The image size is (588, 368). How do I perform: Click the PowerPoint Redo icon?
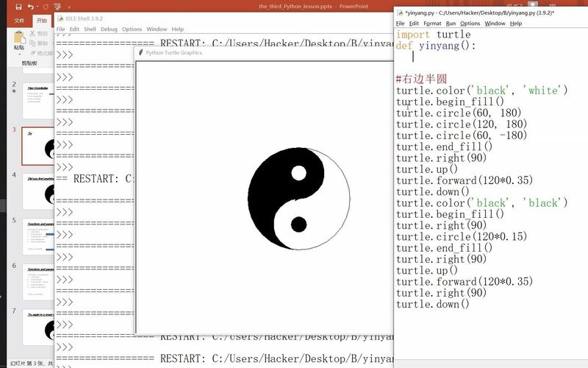46,7
